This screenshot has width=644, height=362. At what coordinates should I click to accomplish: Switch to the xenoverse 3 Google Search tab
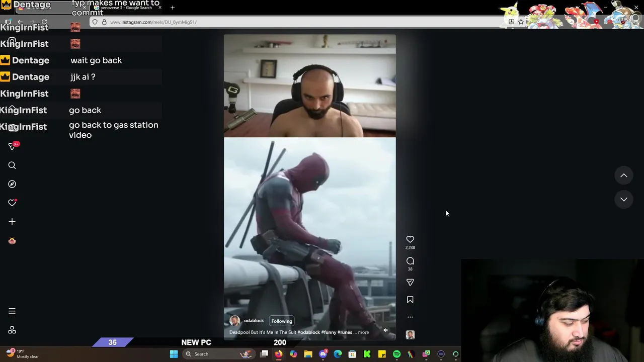(126, 8)
